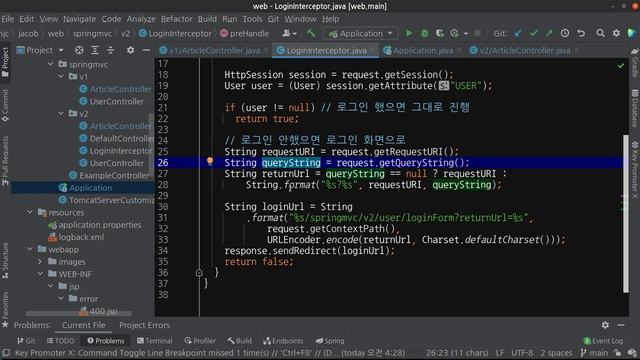Open the Refactor menu

point(176,19)
